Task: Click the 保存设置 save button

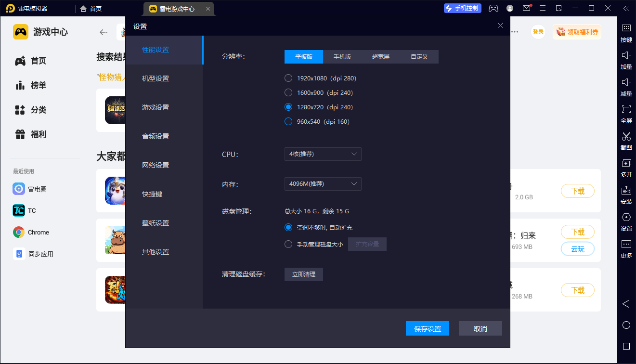Action: [428, 328]
